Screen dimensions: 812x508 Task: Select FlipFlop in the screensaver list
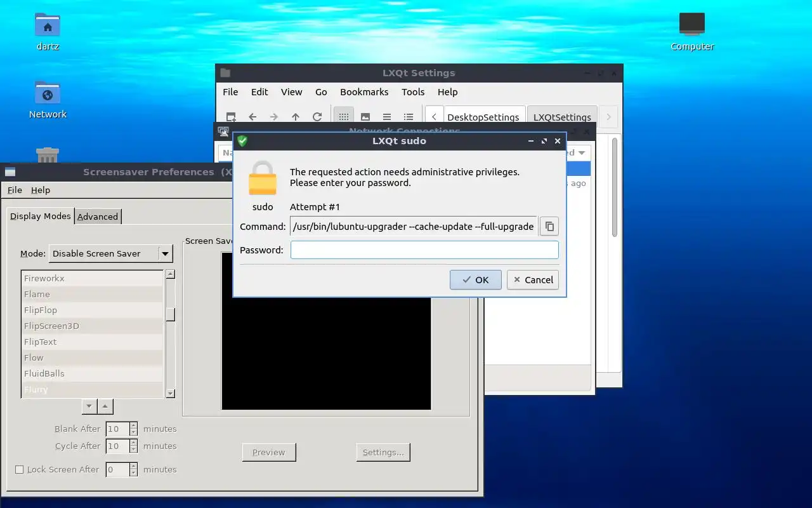tap(93, 310)
